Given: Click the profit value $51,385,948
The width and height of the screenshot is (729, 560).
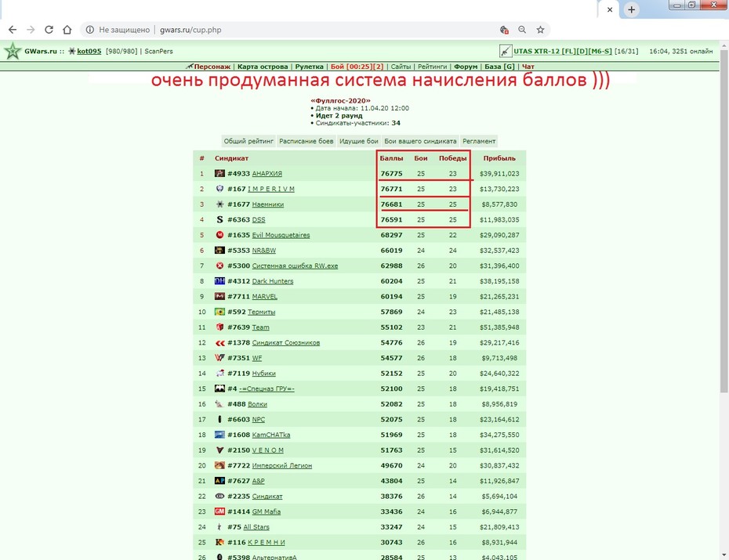Looking at the screenshot, I should (499, 327).
